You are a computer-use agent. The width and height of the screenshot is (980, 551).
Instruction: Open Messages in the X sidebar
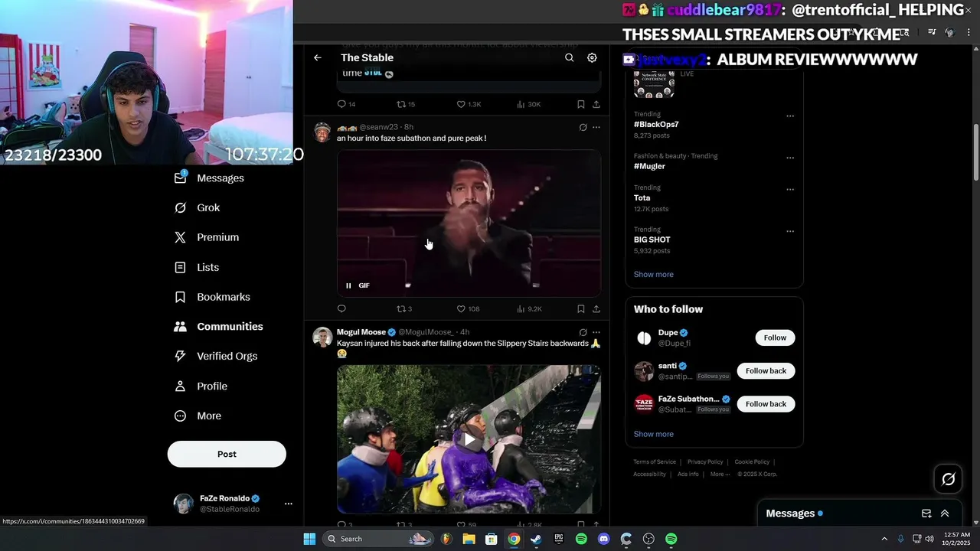209,178
